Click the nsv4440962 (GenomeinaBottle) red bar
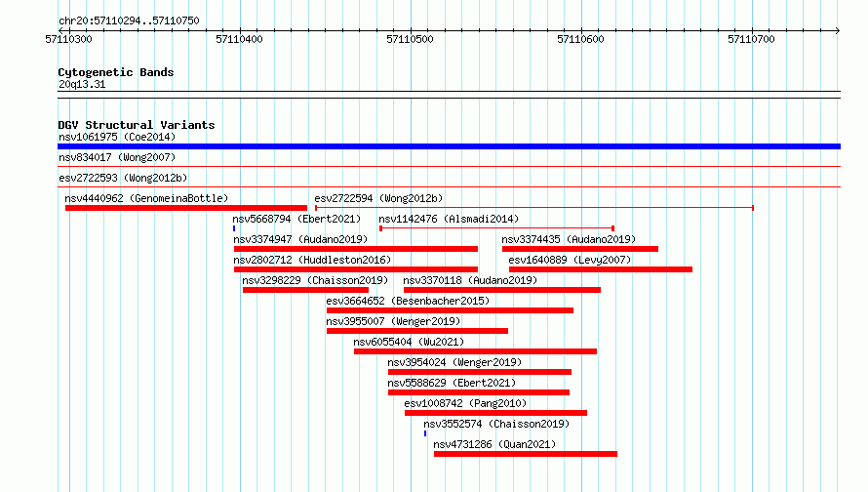The height and width of the screenshot is (492, 868). 186,208
